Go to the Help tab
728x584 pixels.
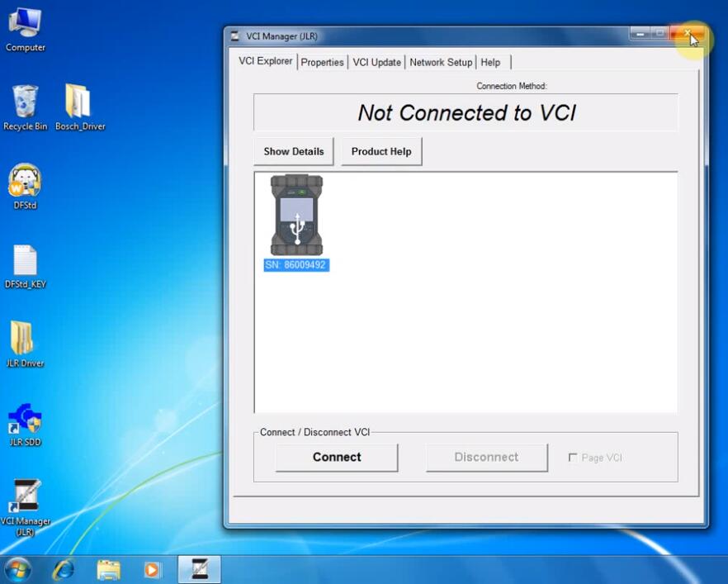point(491,62)
